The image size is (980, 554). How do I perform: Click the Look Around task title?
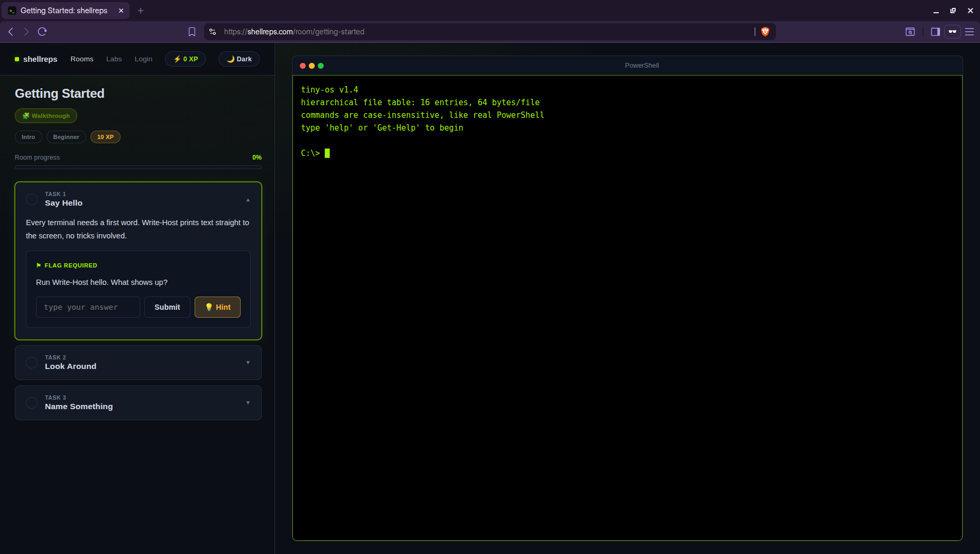(70, 366)
